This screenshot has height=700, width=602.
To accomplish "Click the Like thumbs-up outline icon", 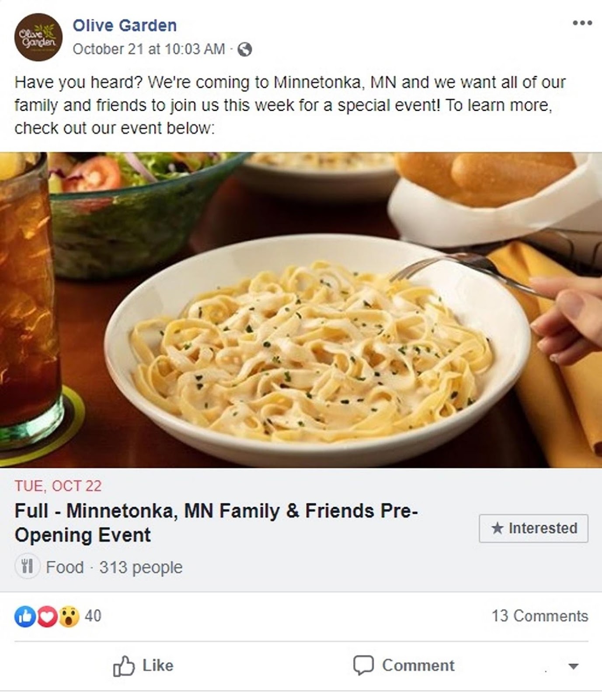I will [124, 665].
